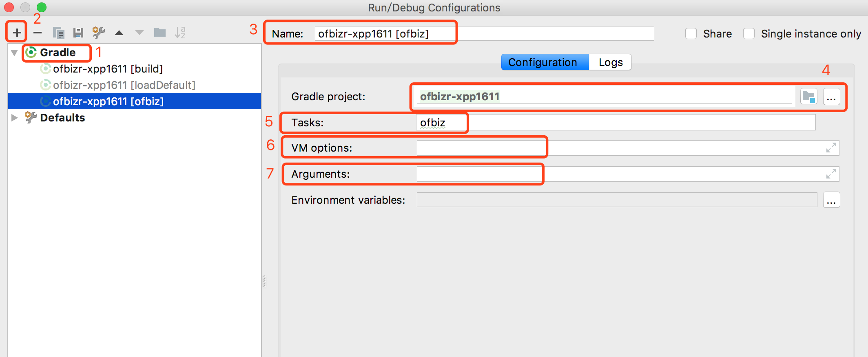Enable Single instance only
The image size is (868, 357).
point(748,33)
